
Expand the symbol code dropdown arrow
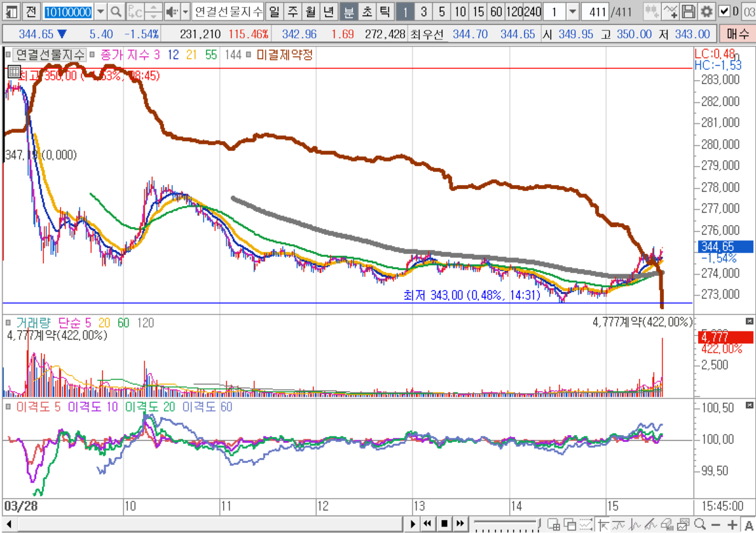pyautogui.click(x=100, y=11)
